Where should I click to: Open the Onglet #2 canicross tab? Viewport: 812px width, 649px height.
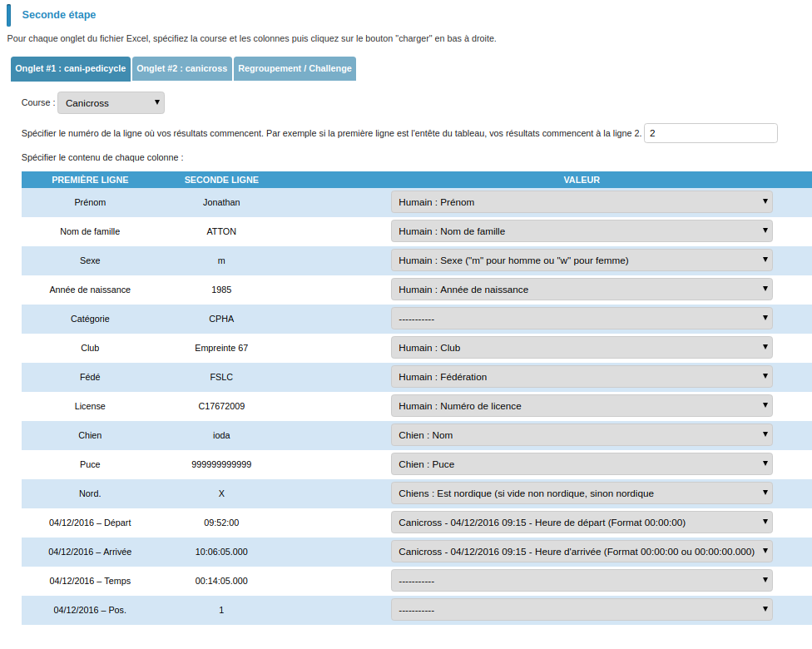pyautogui.click(x=181, y=69)
